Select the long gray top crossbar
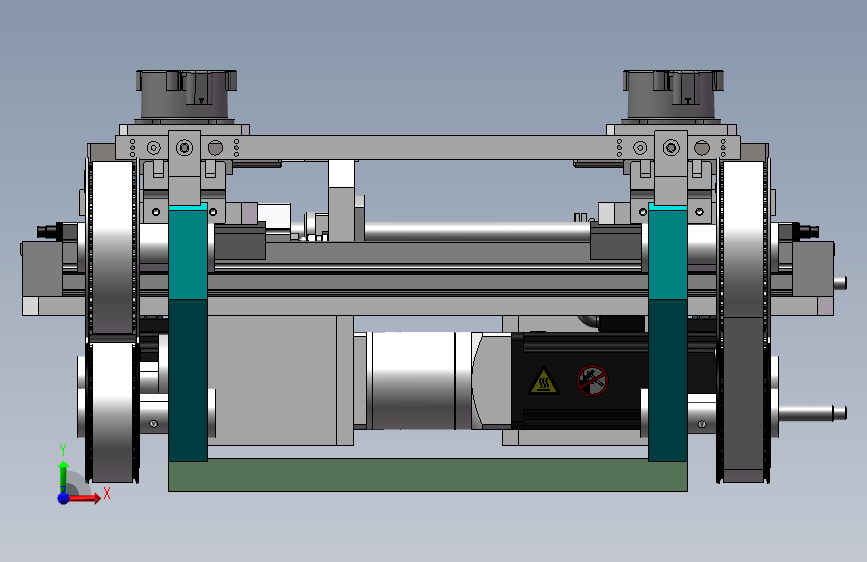867x562 pixels. point(426,148)
